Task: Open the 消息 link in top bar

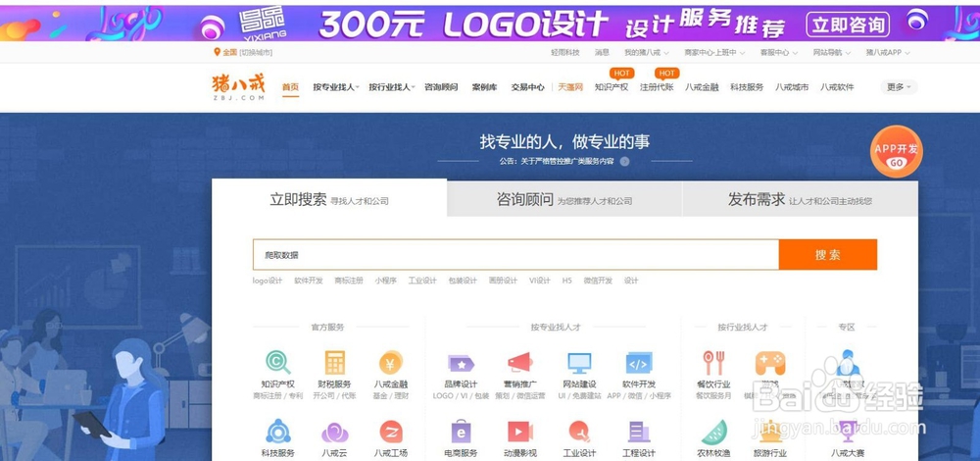Action: tap(602, 53)
